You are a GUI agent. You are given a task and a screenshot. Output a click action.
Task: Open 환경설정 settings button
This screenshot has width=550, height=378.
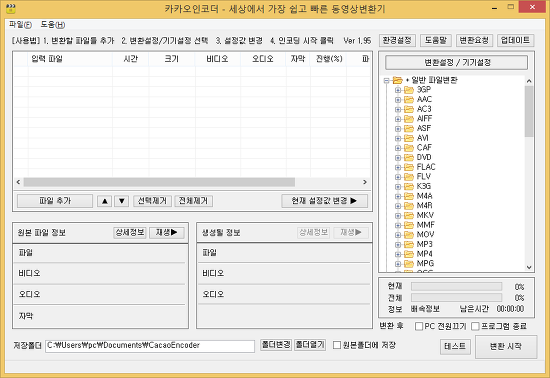coord(397,40)
